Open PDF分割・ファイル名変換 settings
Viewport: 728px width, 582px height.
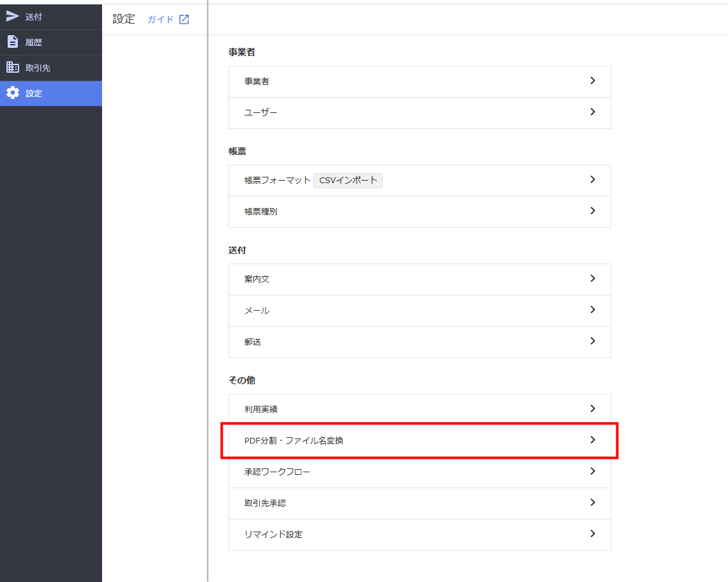294,440
